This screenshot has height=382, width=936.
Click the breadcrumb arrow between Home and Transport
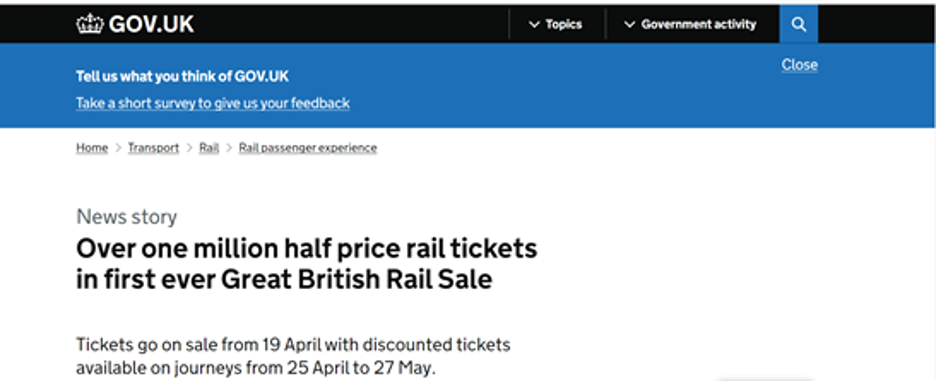coord(118,147)
